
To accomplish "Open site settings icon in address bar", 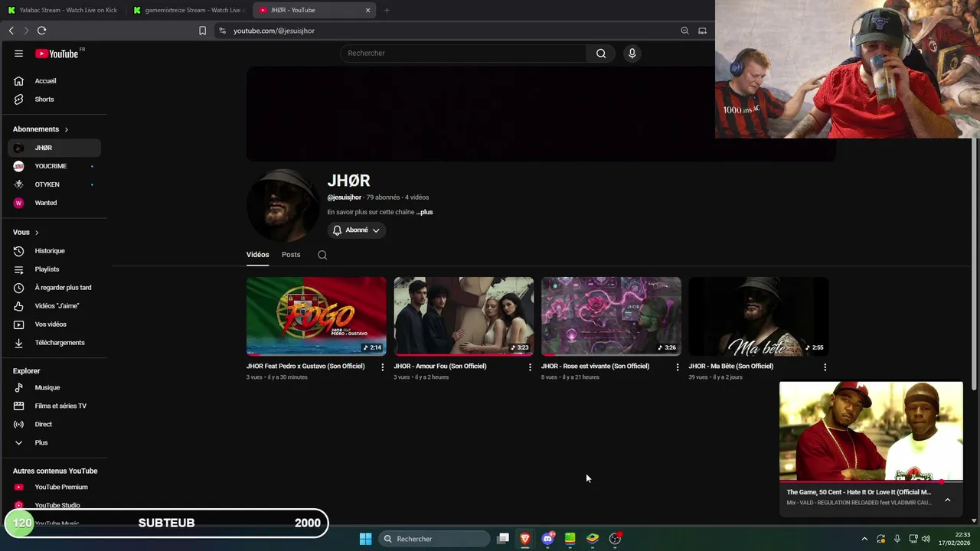I will pyautogui.click(x=222, y=31).
